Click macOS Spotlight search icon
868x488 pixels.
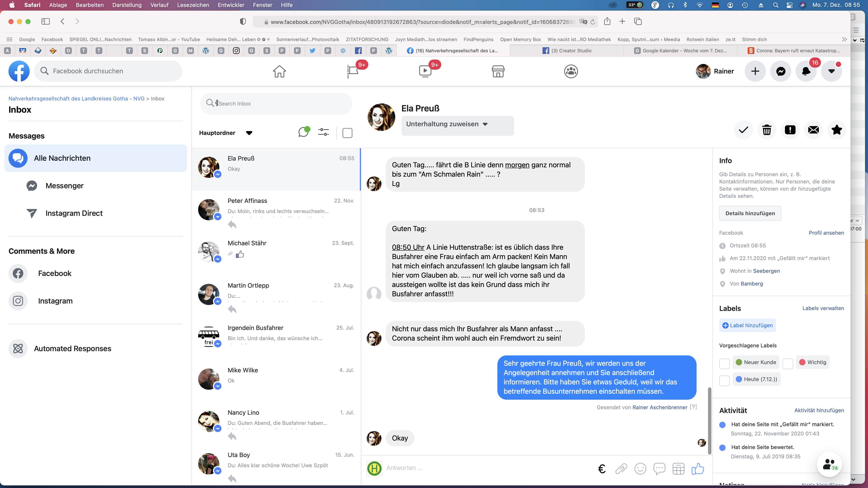point(775,5)
